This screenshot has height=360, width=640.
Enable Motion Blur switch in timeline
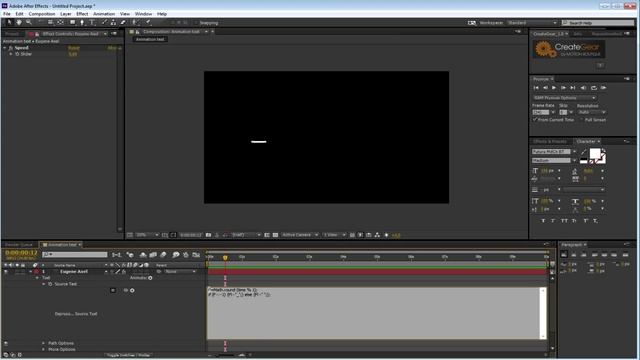click(163, 255)
